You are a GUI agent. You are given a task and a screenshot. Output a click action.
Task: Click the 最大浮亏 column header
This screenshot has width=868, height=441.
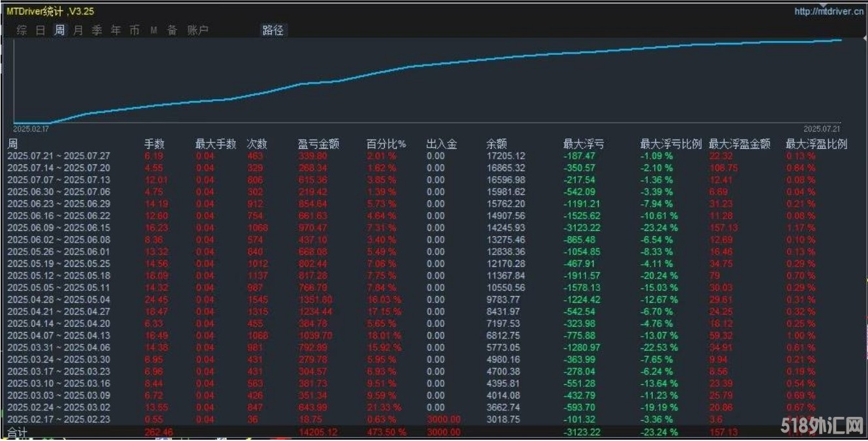click(x=583, y=144)
